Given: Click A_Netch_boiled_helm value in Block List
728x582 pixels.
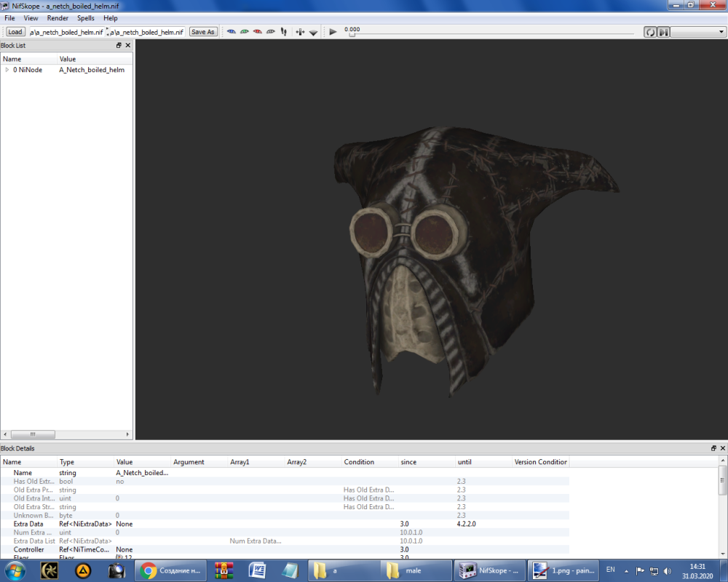Looking at the screenshot, I should tap(92, 70).
